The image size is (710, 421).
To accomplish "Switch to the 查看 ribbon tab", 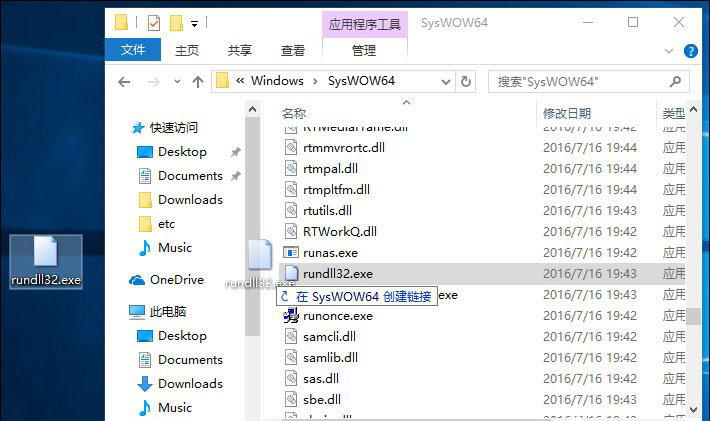I will pos(293,50).
